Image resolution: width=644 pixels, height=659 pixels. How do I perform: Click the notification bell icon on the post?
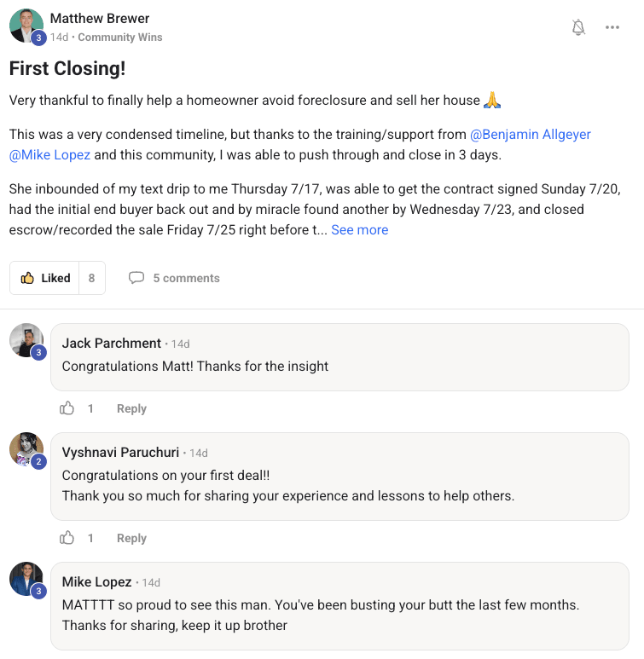coord(578,27)
